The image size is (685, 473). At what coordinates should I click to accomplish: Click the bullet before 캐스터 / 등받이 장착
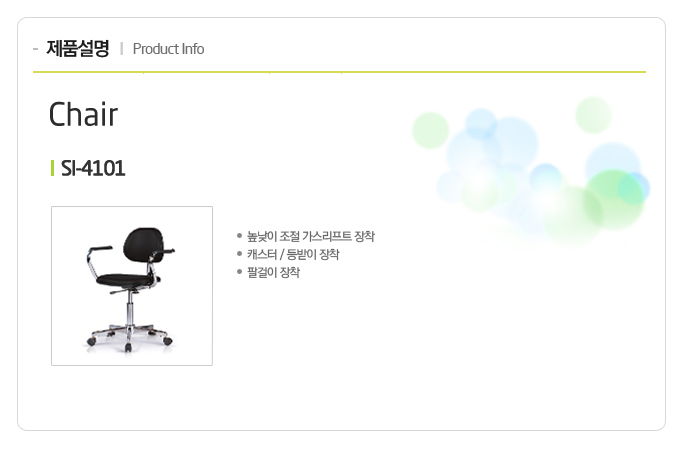pos(239,254)
